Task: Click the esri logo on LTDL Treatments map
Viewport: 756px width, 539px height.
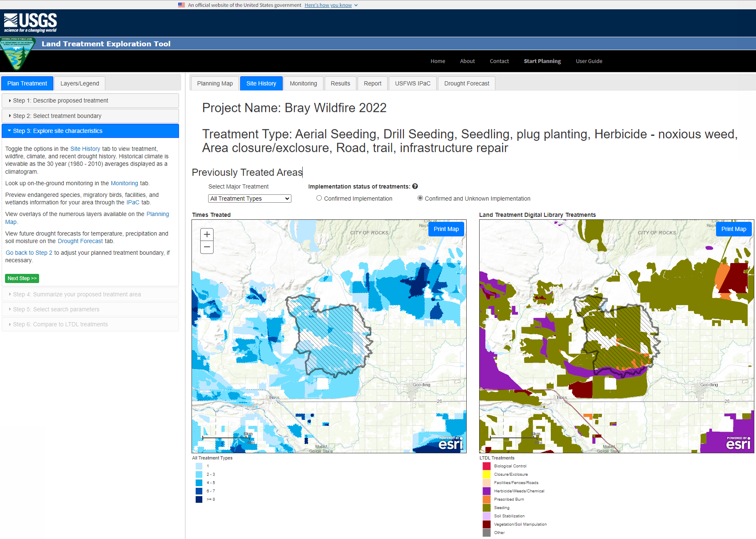Action: coord(738,444)
